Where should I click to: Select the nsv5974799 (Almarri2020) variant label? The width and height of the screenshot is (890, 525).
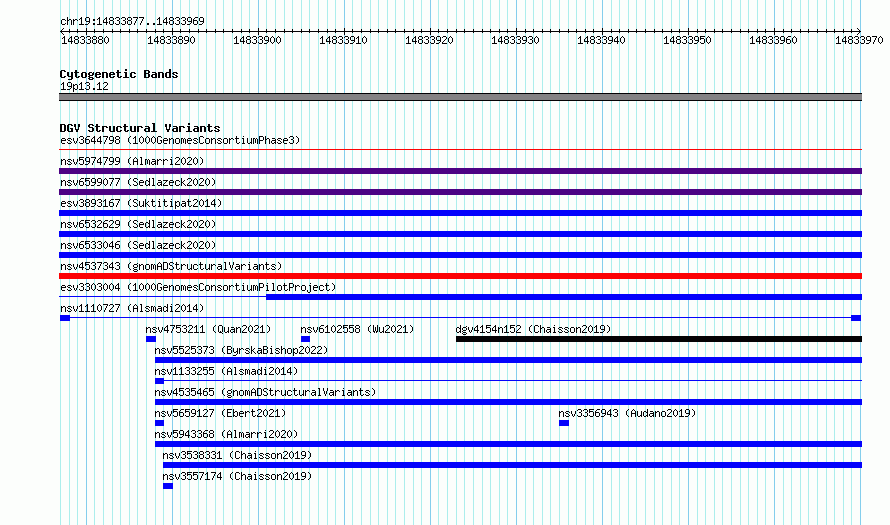[132, 161]
